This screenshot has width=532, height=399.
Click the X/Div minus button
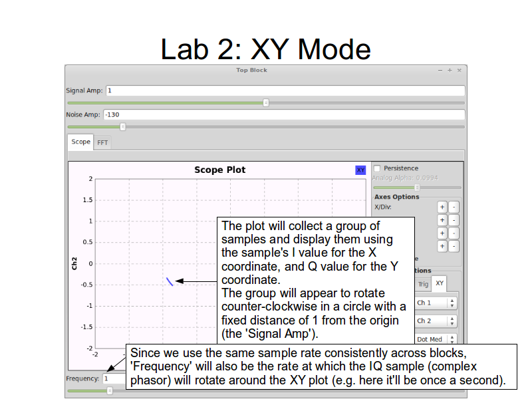tap(454, 207)
